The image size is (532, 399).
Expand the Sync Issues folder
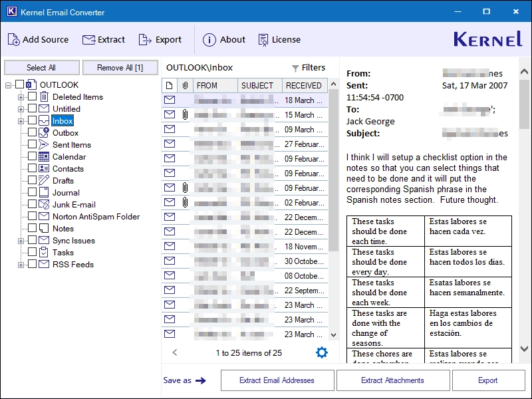click(21, 241)
